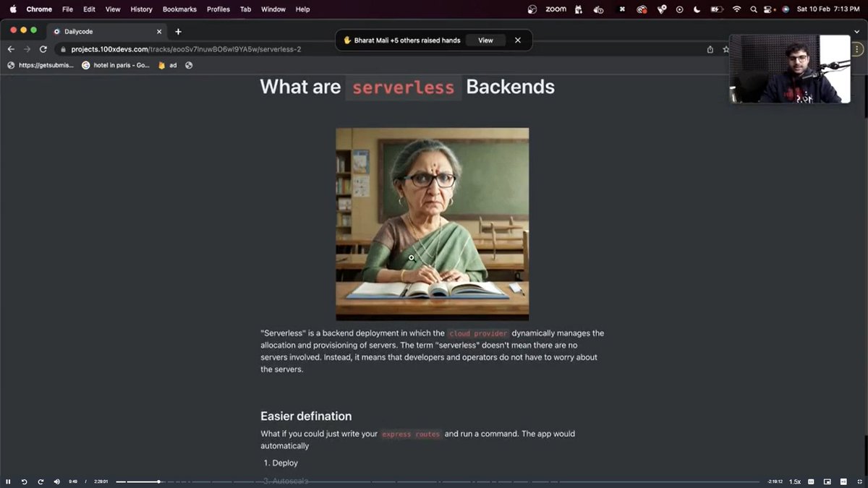This screenshot has width=868, height=488.
Task: Check battery status in the menu bar
Action: (x=716, y=9)
